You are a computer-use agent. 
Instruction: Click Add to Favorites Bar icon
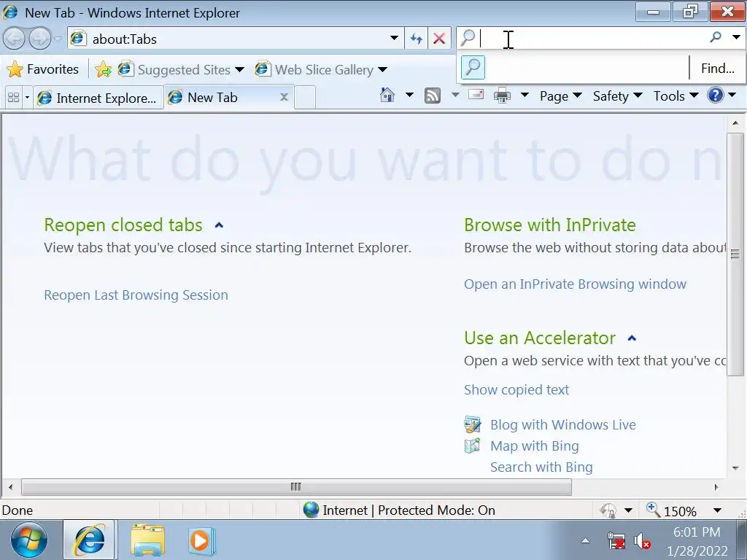click(104, 69)
